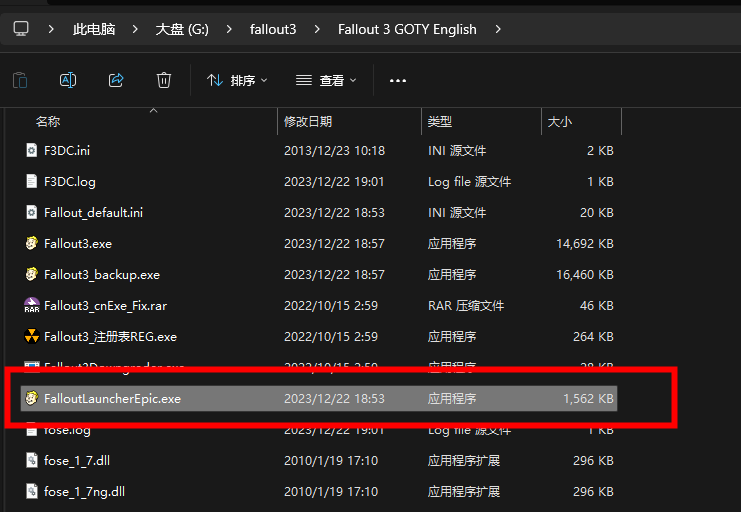Click the 应用程序扩展 type of fose_1_7ng.dll

tap(464, 492)
